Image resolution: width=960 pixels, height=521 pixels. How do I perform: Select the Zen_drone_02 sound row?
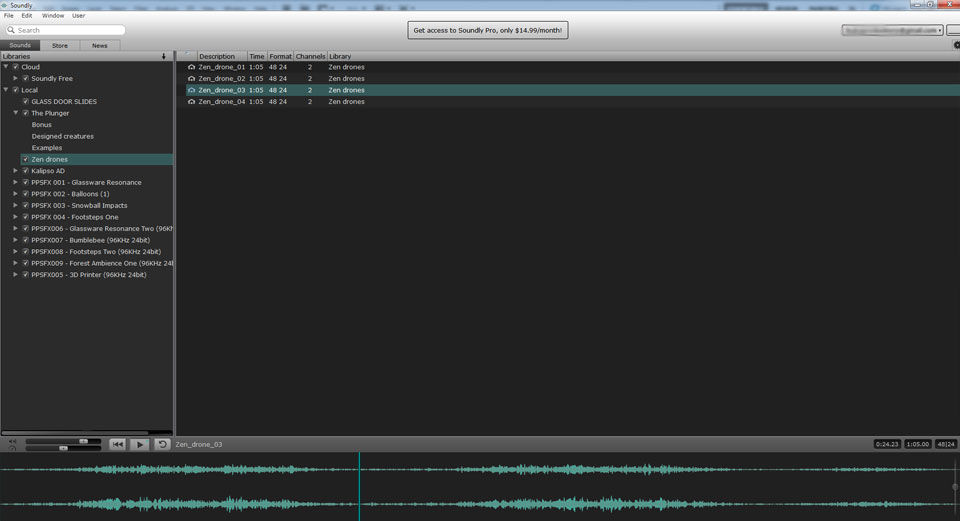point(222,78)
